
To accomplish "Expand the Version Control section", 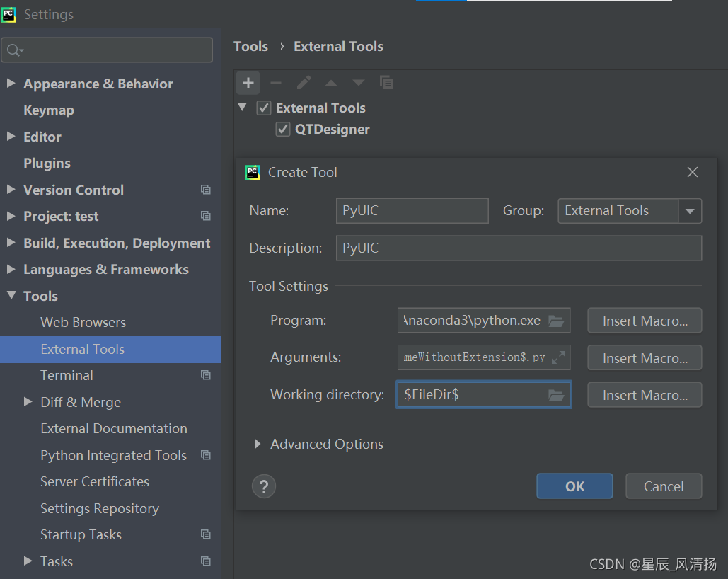I will tap(11, 189).
